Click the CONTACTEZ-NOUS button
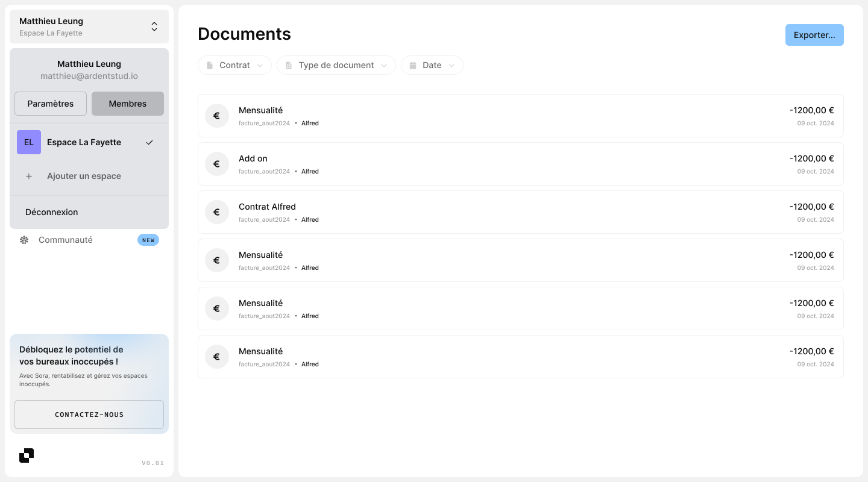This screenshot has height=482, width=868. point(89,415)
